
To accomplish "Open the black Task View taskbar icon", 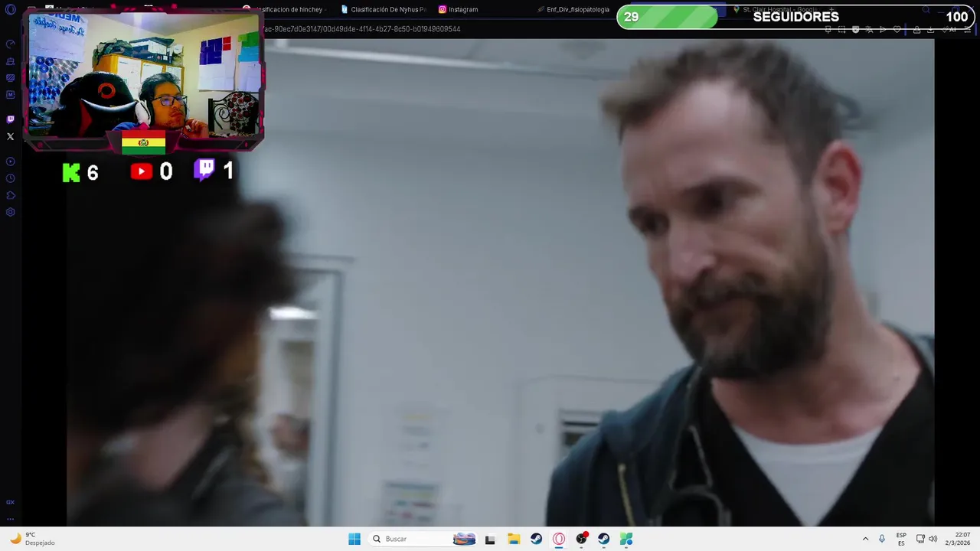I will click(x=490, y=539).
